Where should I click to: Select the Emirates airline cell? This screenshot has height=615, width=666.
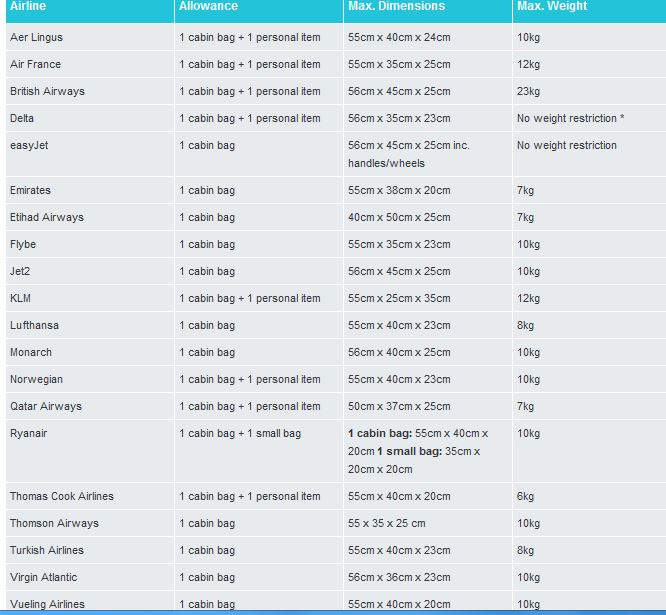click(x=90, y=190)
